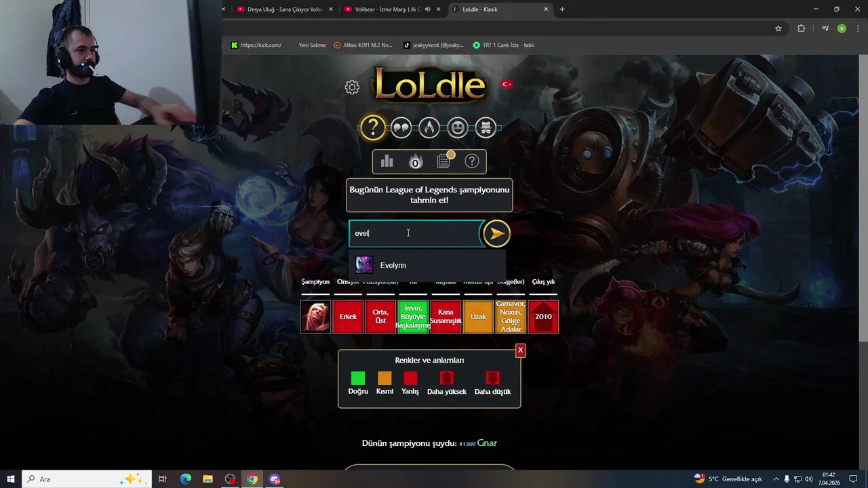The image size is (868, 488).
Task: Change language via the Turkish flag
Action: (507, 84)
